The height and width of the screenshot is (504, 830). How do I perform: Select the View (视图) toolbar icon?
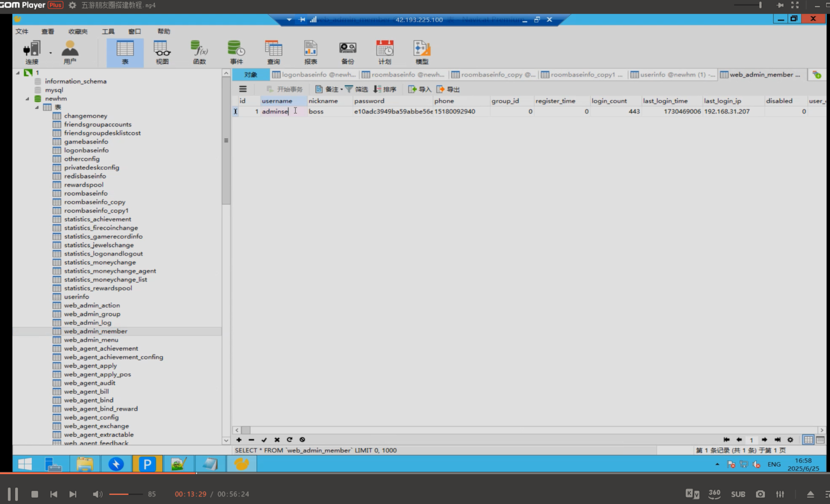point(162,52)
